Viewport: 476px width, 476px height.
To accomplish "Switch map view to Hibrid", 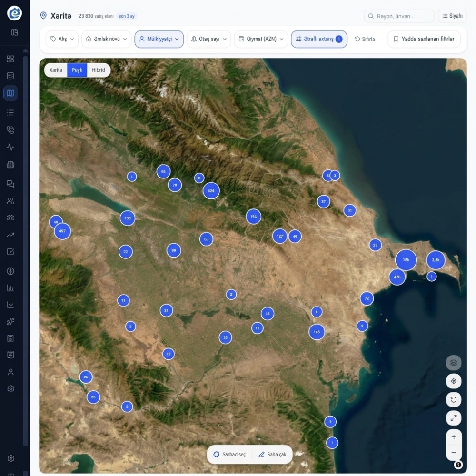I will point(99,70).
